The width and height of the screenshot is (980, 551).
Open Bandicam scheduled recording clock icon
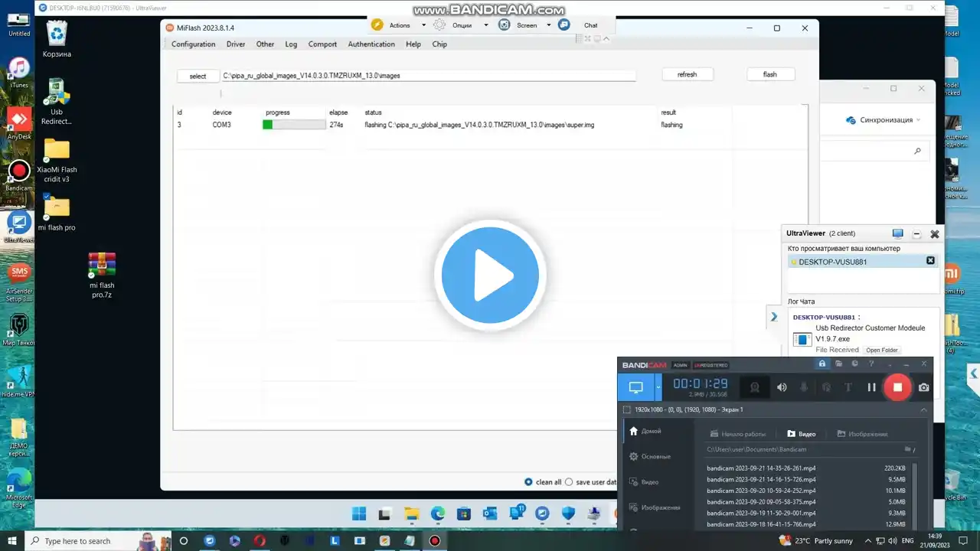855,364
